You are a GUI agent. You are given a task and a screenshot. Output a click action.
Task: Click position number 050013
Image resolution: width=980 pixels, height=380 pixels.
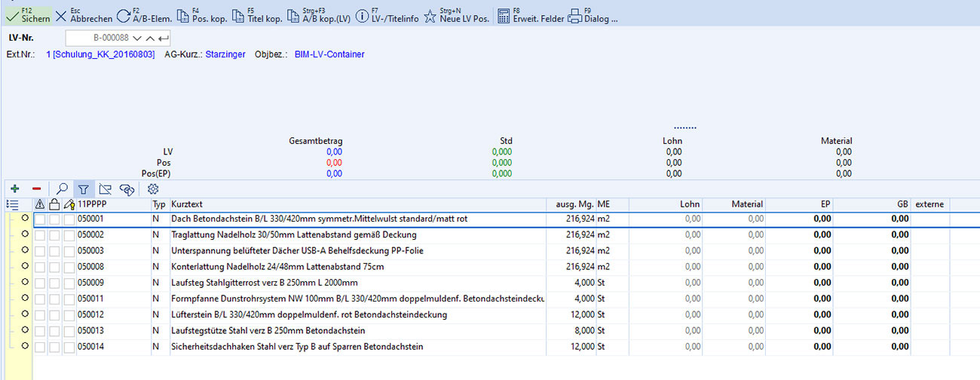tap(90, 330)
